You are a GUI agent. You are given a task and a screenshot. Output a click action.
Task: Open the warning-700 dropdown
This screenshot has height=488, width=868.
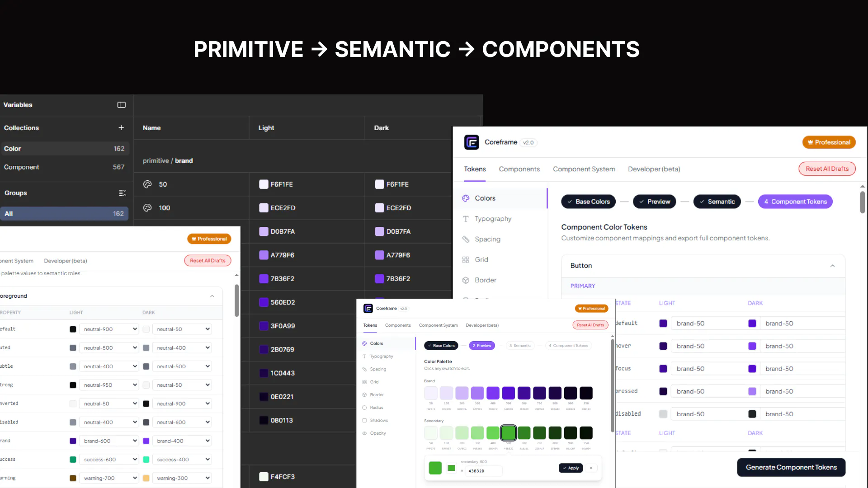(x=108, y=478)
